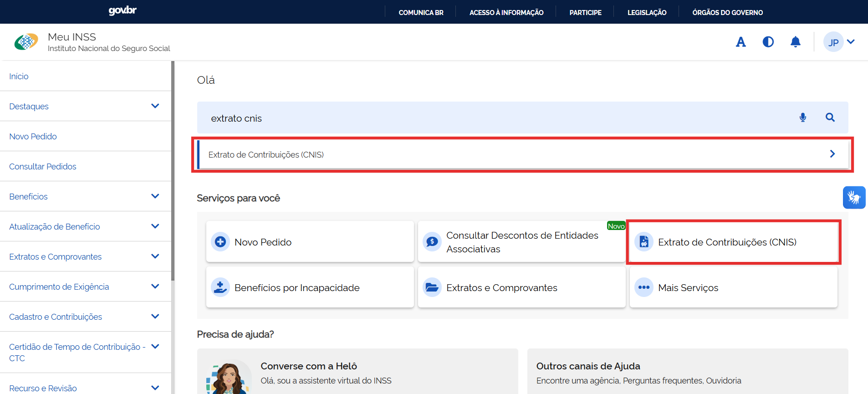Open ACESSO À INFORMAÇÃO top menu
The width and height of the screenshot is (868, 394).
[x=506, y=12]
